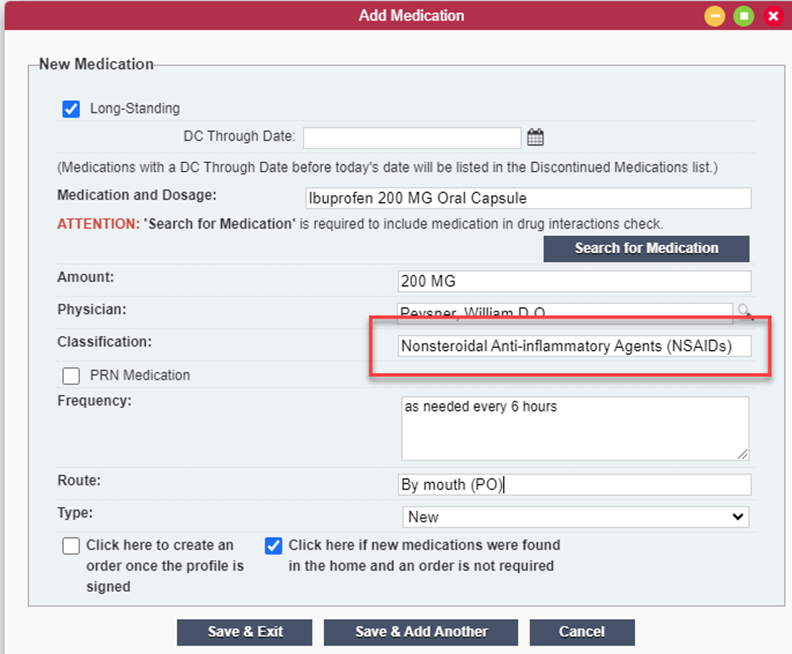Click the physician search magnifier icon
Screen dimensions: 792x654
745,312
